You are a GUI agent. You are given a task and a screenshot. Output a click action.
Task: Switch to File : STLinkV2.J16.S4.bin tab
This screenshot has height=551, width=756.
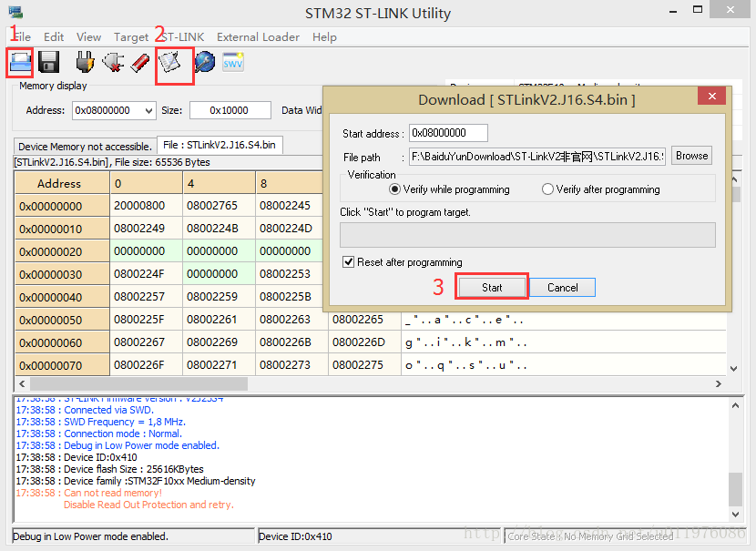click(x=219, y=145)
